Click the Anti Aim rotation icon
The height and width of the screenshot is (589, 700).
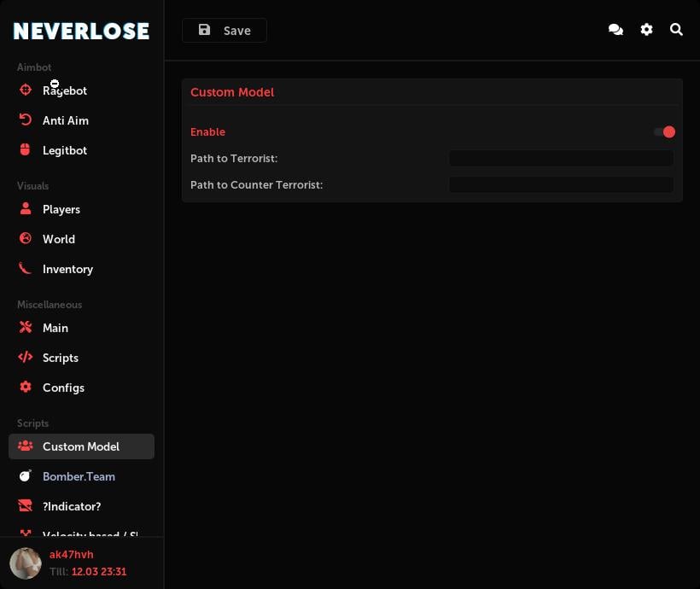point(26,120)
